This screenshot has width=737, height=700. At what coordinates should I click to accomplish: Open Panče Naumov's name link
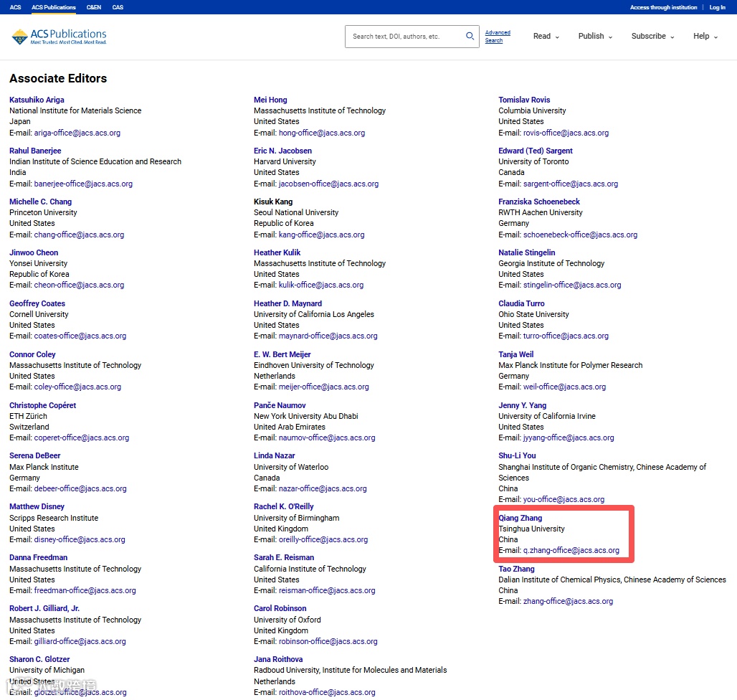click(280, 405)
